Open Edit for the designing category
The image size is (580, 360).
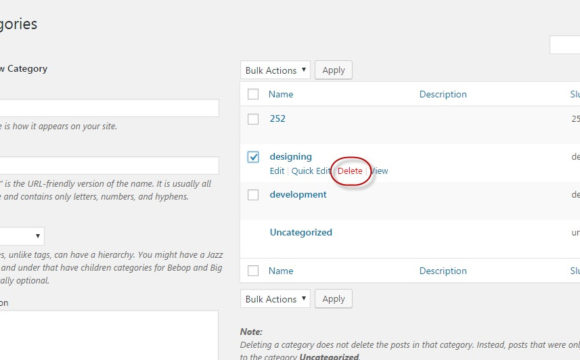click(277, 171)
